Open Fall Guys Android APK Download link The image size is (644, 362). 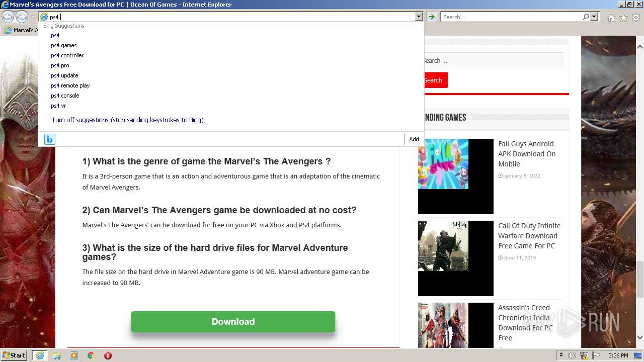(527, 154)
